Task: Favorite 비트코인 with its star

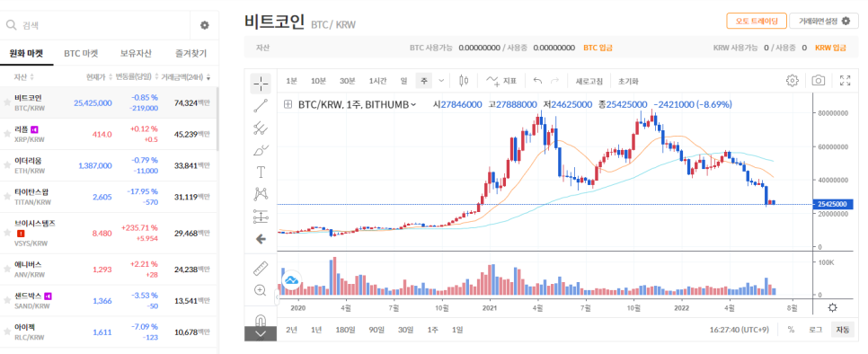Action: point(7,102)
